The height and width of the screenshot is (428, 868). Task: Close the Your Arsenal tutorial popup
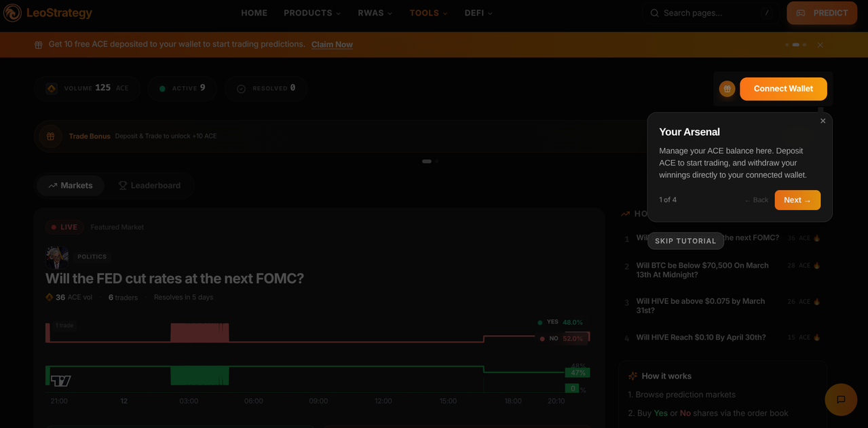pyautogui.click(x=823, y=121)
